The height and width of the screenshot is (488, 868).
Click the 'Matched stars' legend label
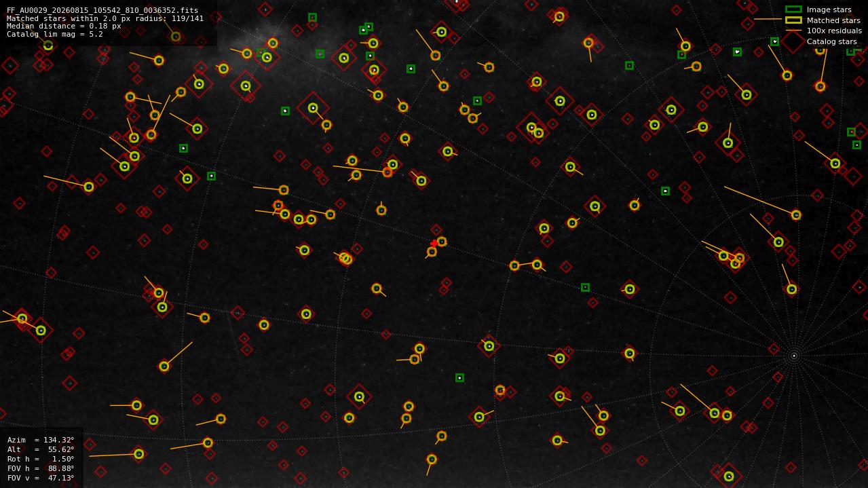(833, 20)
